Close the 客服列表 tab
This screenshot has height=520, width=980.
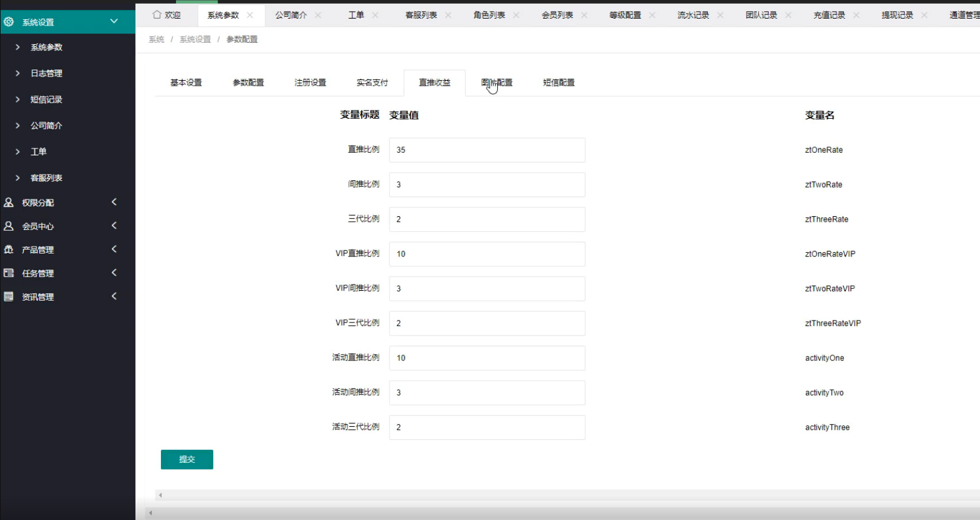[448, 15]
